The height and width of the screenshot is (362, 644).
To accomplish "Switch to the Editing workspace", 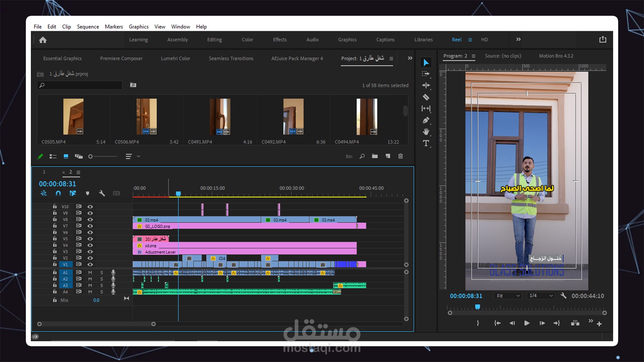I will (x=214, y=40).
